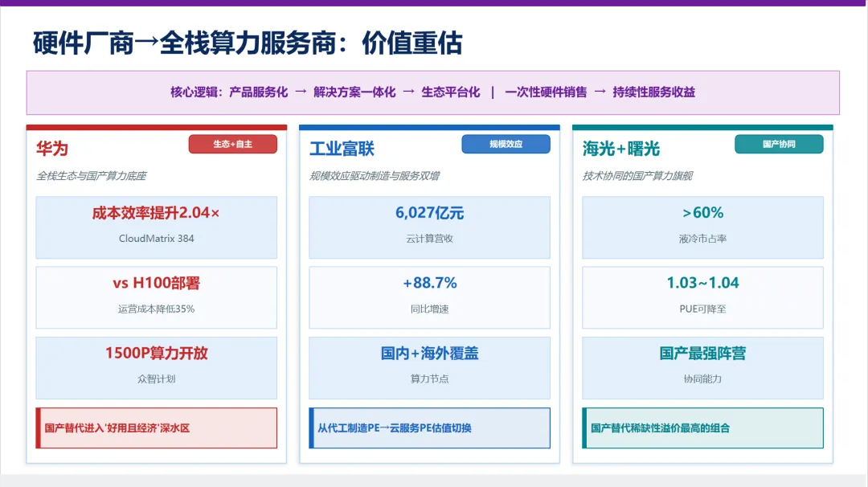Click the 协同能力 label
Screen dimensions: 868x487
click(x=702, y=379)
